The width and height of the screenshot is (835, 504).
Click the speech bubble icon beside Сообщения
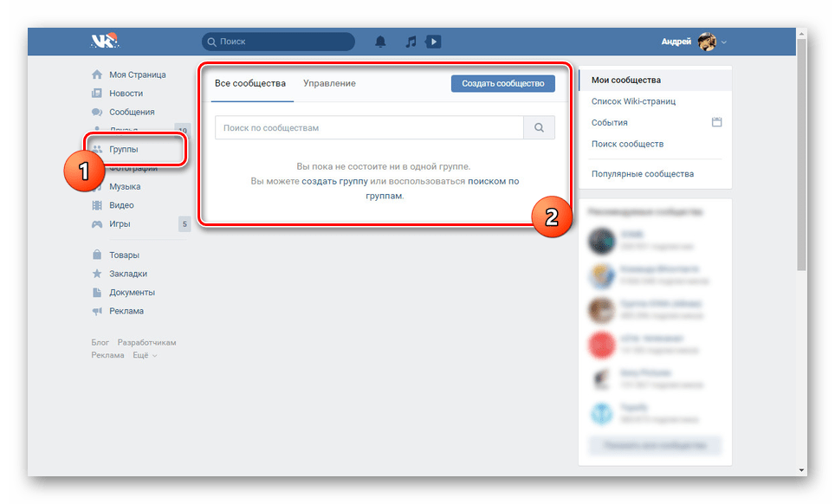click(x=96, y=112)
